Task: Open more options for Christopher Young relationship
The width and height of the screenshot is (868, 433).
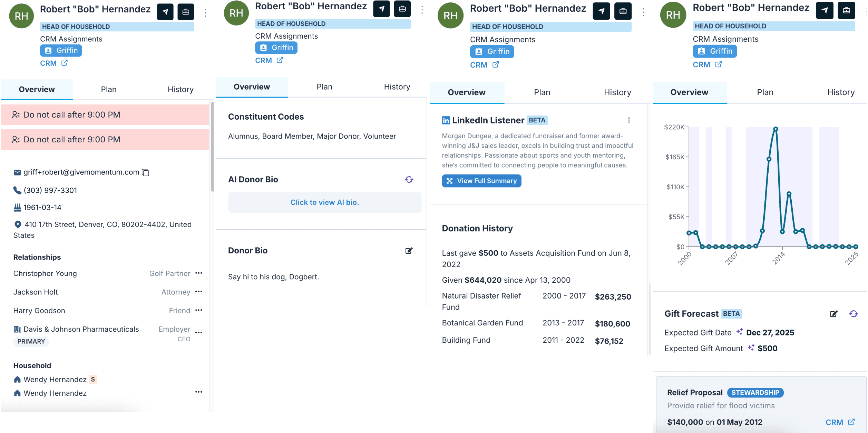Action: click(198, 273)
